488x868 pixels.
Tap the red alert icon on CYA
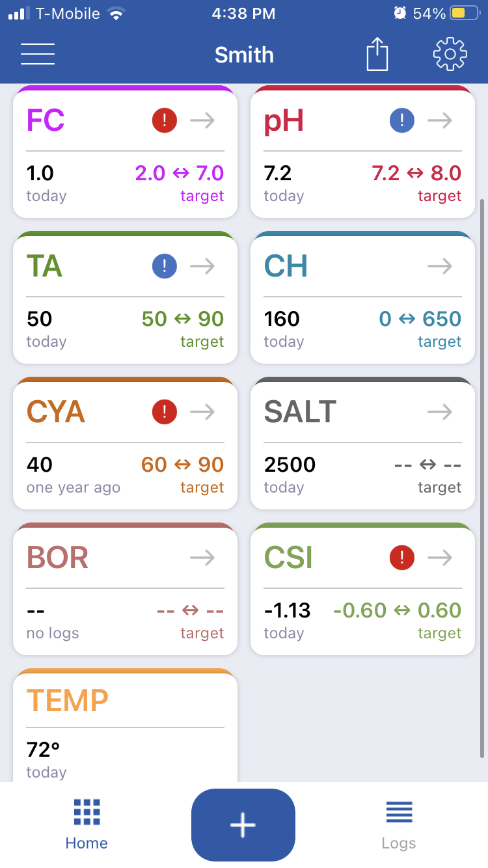tap(165, 412)
